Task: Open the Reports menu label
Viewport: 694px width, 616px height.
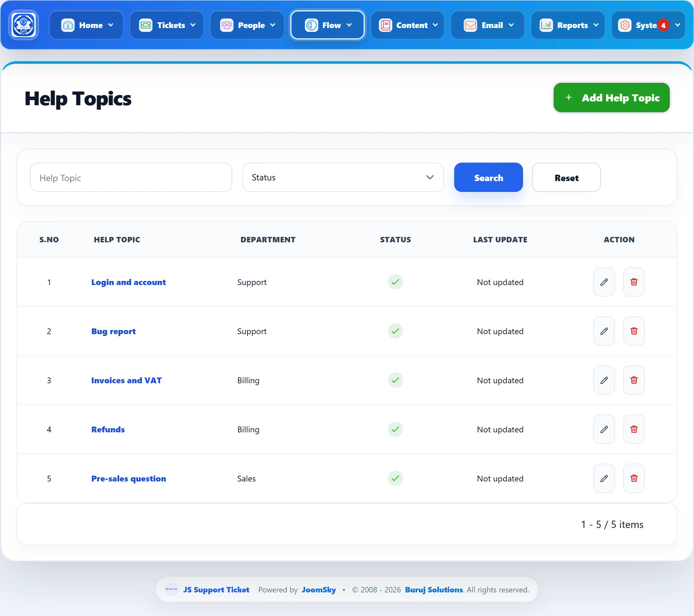Action: tap(572, 26)
